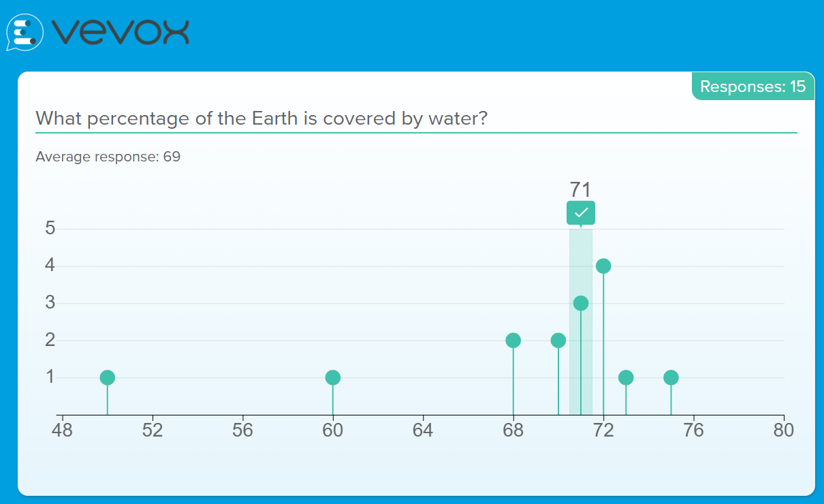Select the data point at value 50

pos(107,377)
